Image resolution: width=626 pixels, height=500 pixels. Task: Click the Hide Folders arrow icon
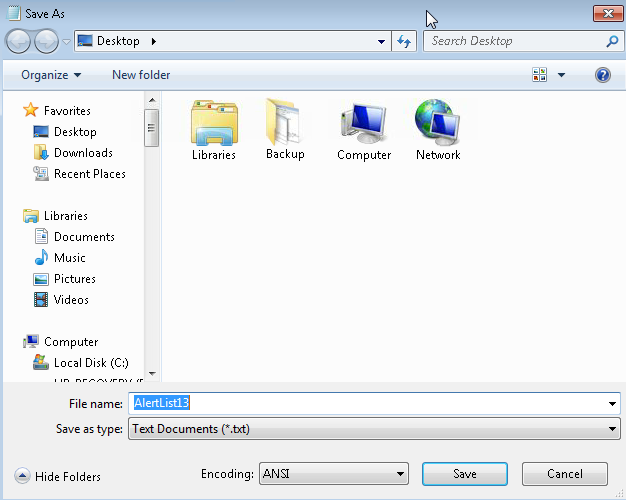click(22, 476)
